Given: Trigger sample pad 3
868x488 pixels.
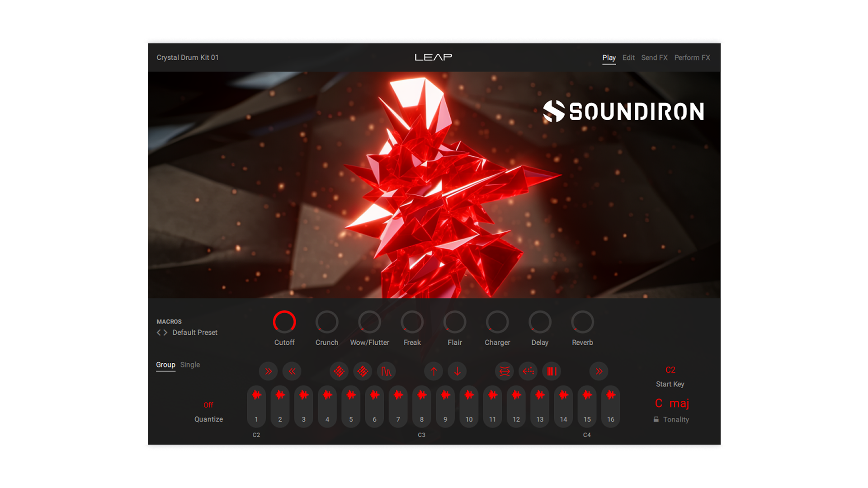Looking at the screenshot, I should (304, 406).
